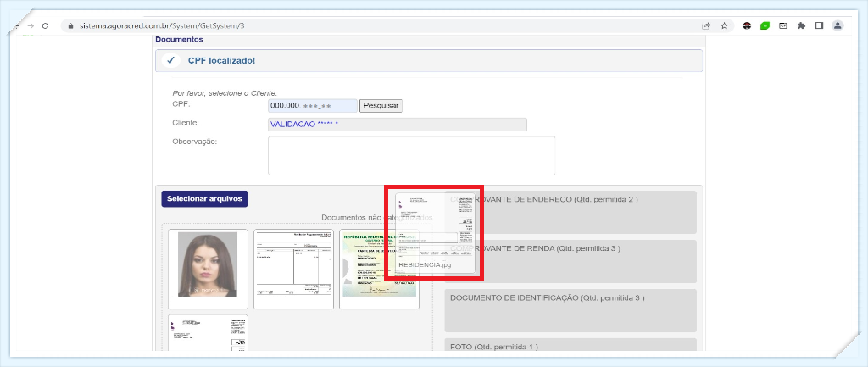Reload the page with refresh icon
Viewport: 868px width, 367px height.
[x=46, y=25]
